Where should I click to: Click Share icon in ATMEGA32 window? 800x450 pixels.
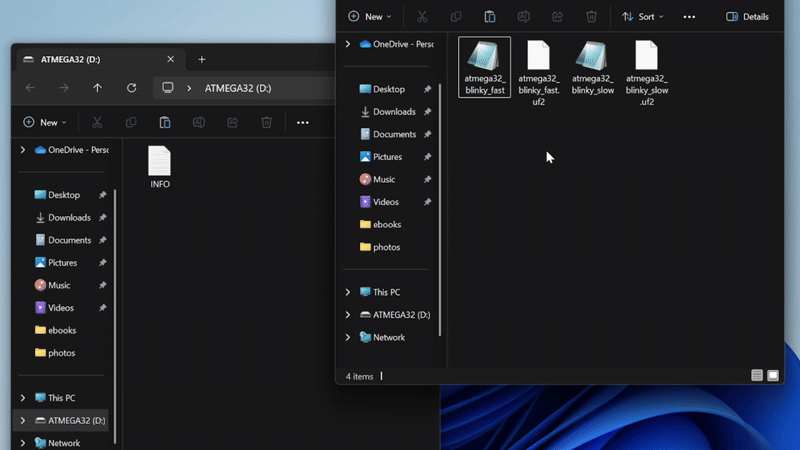coord(233,122)
